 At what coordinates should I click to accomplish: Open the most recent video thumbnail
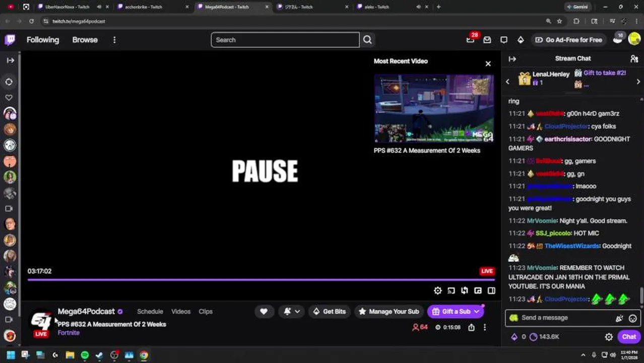434,109
